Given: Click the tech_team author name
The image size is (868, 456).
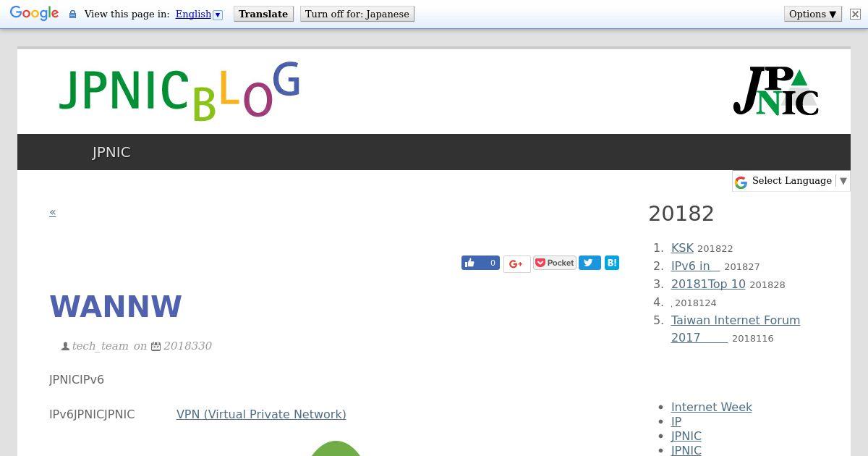Looking at the screenshot, I should 100,346.
